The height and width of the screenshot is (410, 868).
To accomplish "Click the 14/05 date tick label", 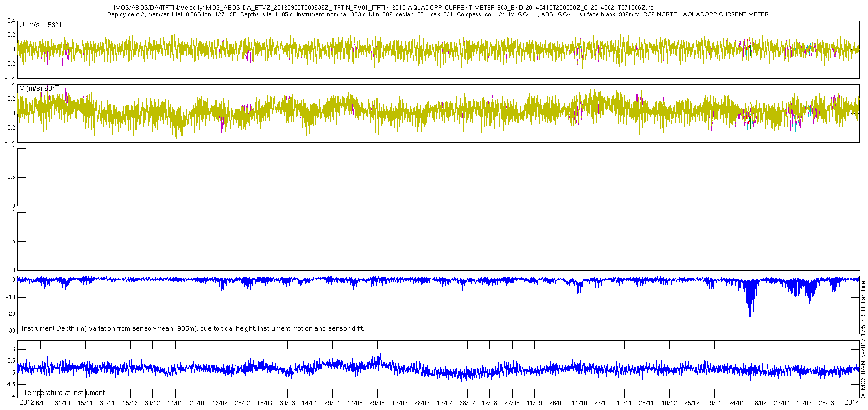I will (355, 403).
